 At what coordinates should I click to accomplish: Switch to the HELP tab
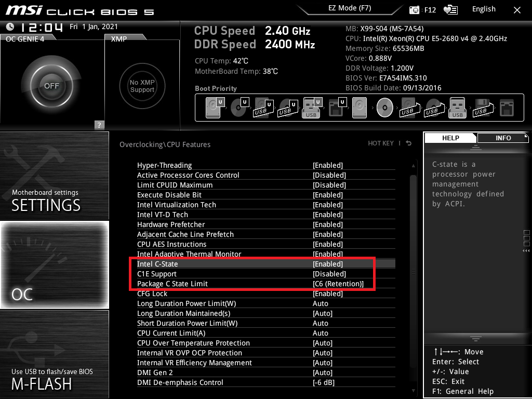pyautogui.click(x=450, y=138)
